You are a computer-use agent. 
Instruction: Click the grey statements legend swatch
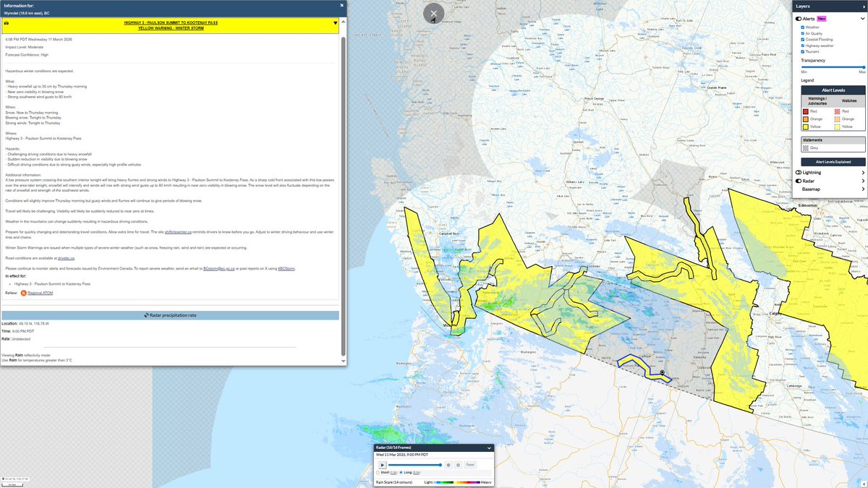[807, 147]
